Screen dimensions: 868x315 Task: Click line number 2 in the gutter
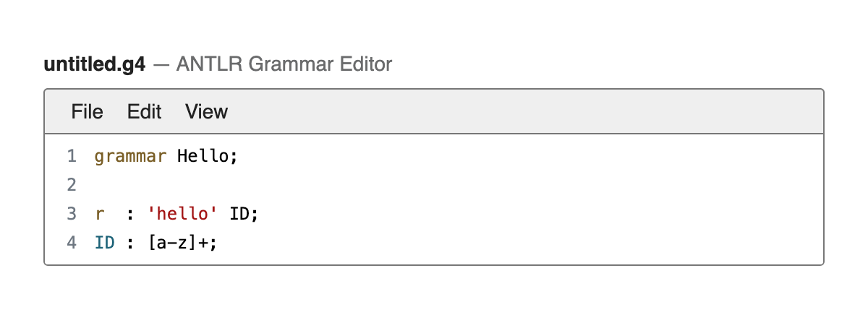pos(71,185)
